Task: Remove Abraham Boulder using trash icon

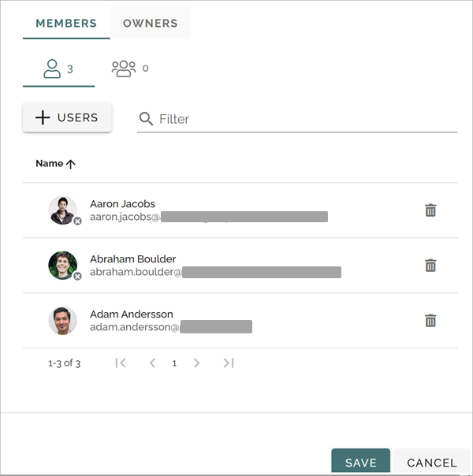Action: point(430,266)
